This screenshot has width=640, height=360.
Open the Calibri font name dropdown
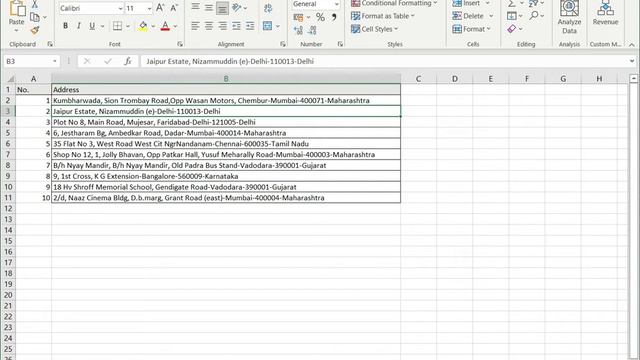click(120, 8)
